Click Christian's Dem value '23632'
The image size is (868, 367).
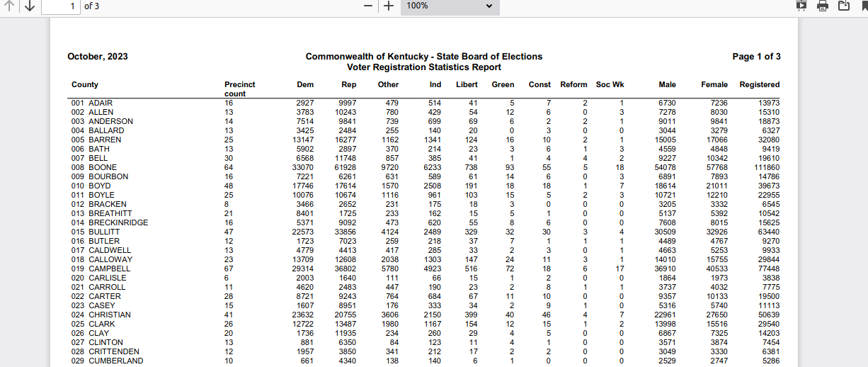303,315
